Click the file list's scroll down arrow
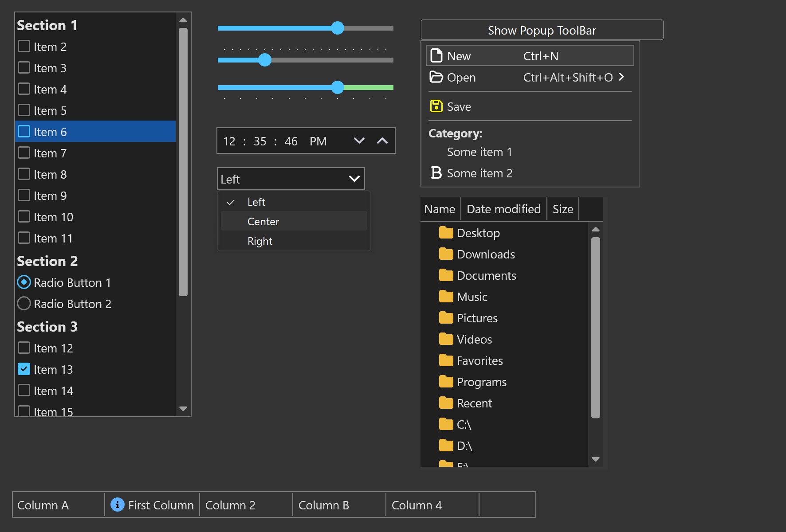Viewport: 786px width, 532px height. tap(596, 459)
